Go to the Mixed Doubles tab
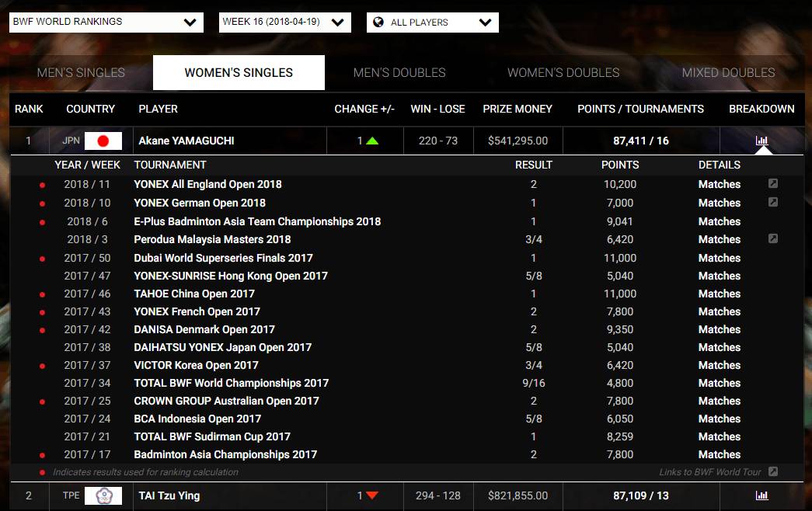Screen dimensions: 812x511 728,72
